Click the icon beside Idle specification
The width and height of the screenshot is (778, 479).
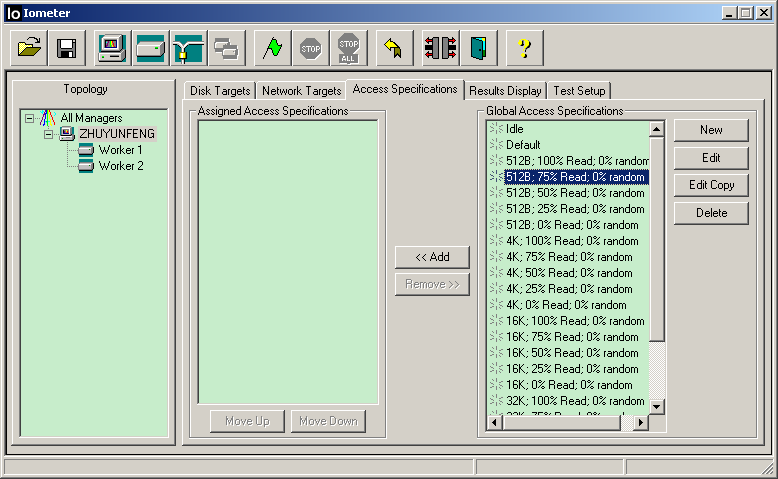[x=496, y=129]
